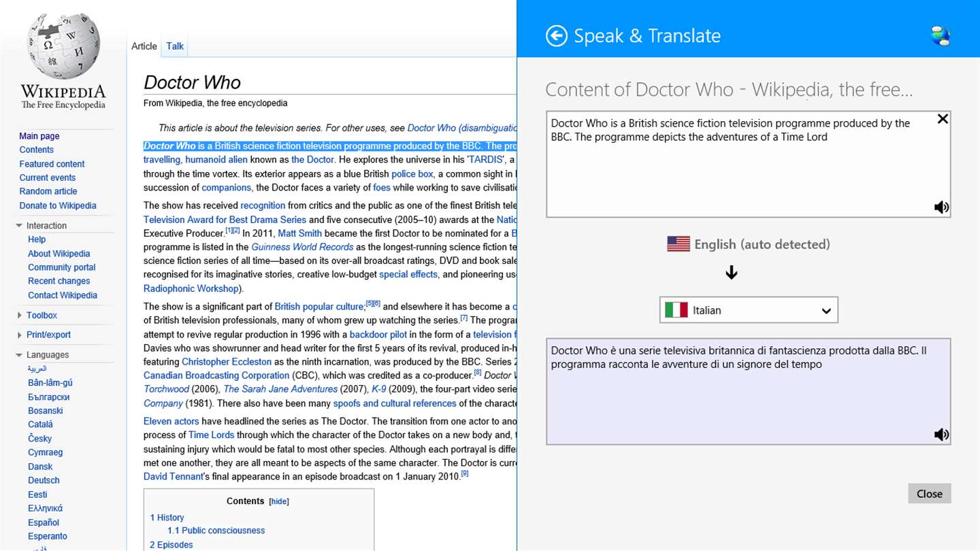The image size is (980, 551).
Task: Follow the British popular culture link
Action: click(x=320, y=307)
